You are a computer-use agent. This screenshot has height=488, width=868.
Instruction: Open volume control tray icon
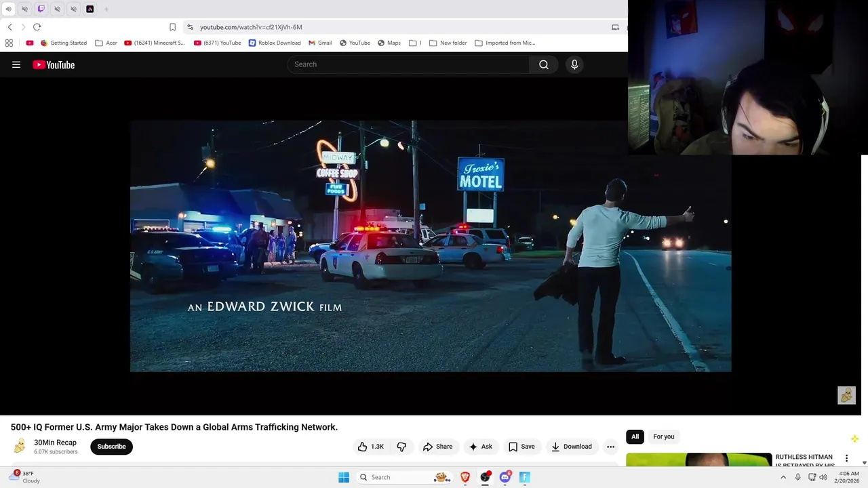click(823, 477)
